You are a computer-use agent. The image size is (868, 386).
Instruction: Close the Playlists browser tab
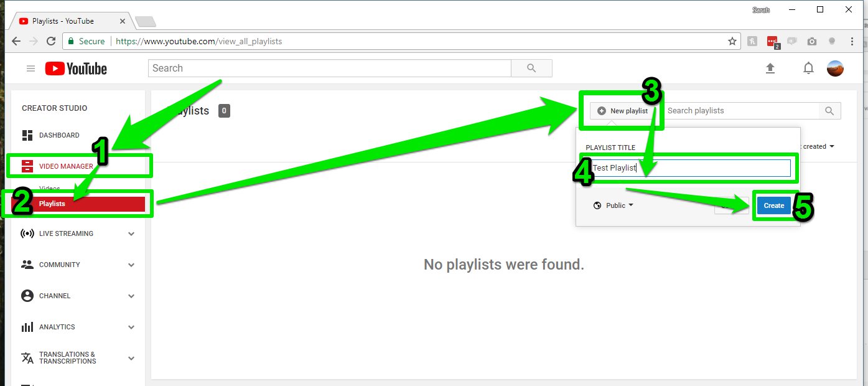point(122,21)
